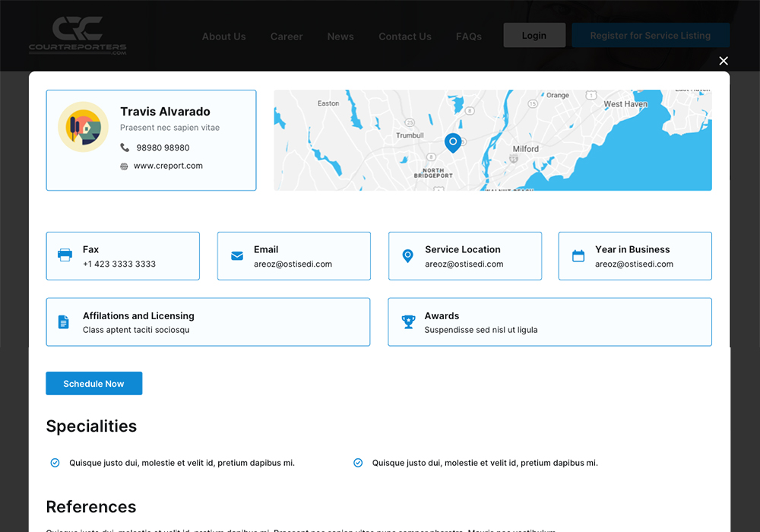Click the Login button
Image resolution: width=760 pixels, height=532 pixels.
[534, 36]
